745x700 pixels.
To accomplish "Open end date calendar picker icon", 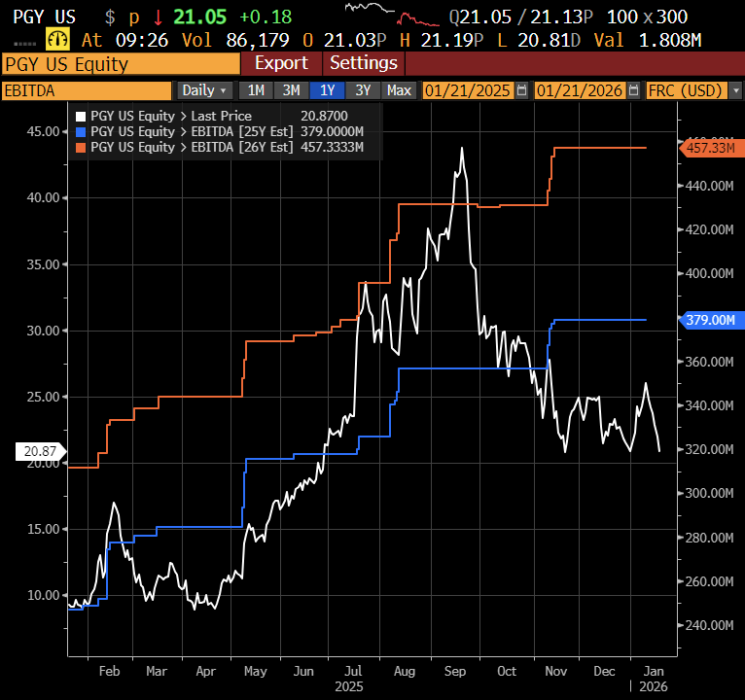I will pos(633,90).
